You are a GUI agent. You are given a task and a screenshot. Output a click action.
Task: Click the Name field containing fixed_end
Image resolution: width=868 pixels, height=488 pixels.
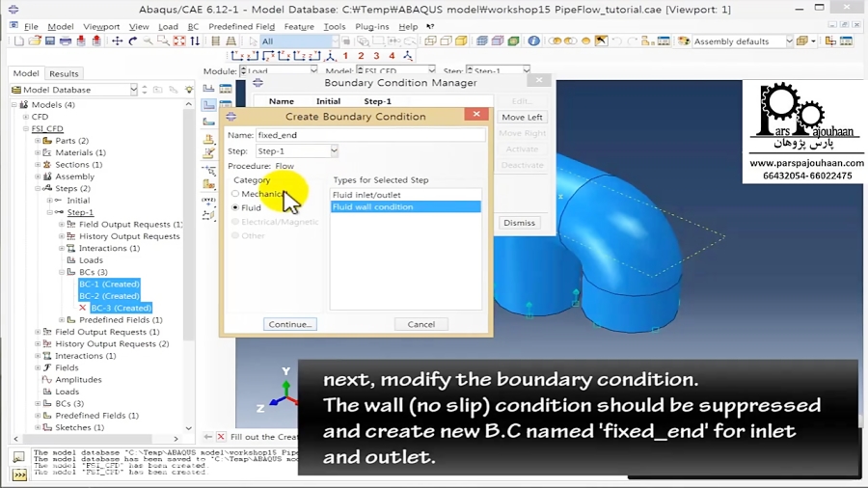[370, 135]
